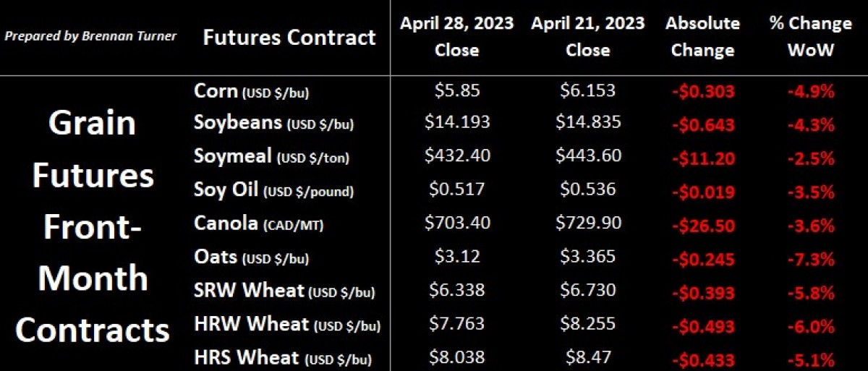Click the Oats April 28 close price
The height and width of the screenshot is (371, 868).
click(456, 257)
